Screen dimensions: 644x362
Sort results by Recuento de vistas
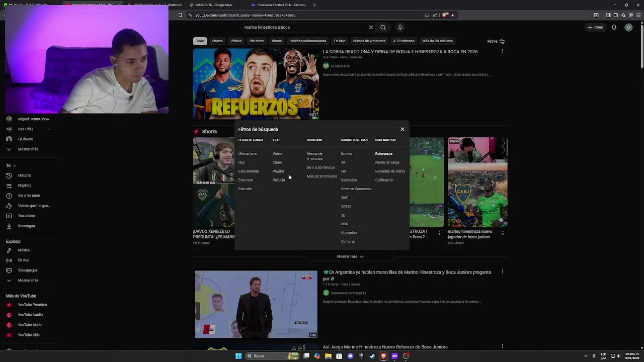tap(390, 171)
